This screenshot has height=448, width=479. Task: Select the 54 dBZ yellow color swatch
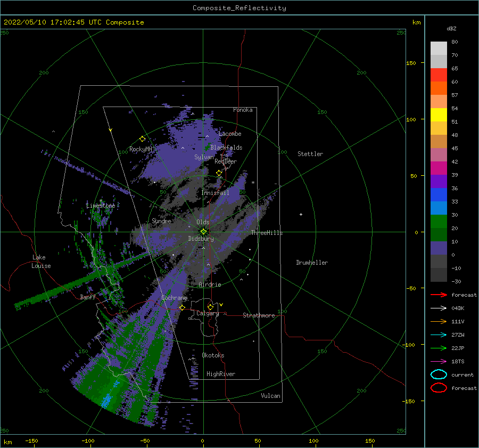(x=439, y=115)
